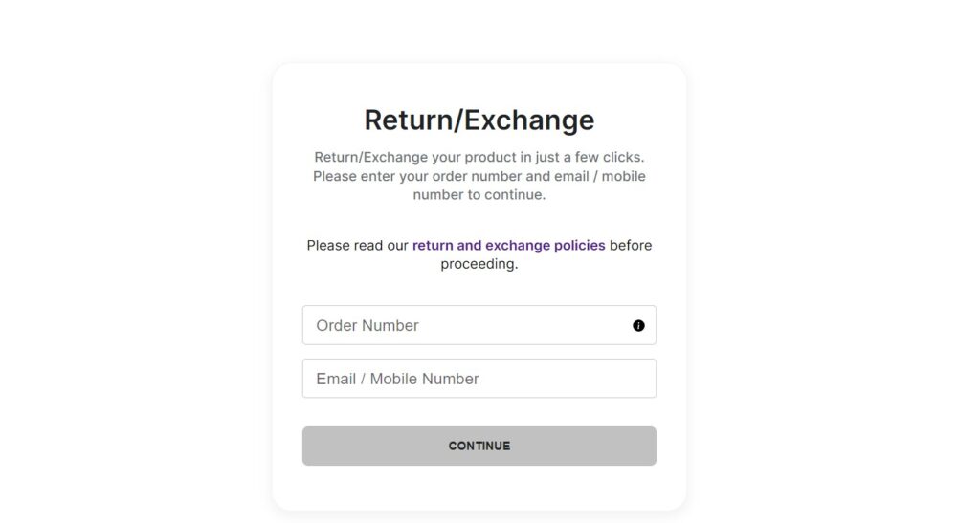Click the word 'policies' in purple link
980x523 pixels.
[579, 246]
